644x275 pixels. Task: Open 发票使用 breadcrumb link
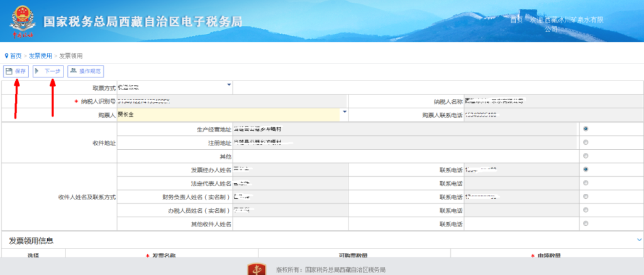tap(40, 56)
